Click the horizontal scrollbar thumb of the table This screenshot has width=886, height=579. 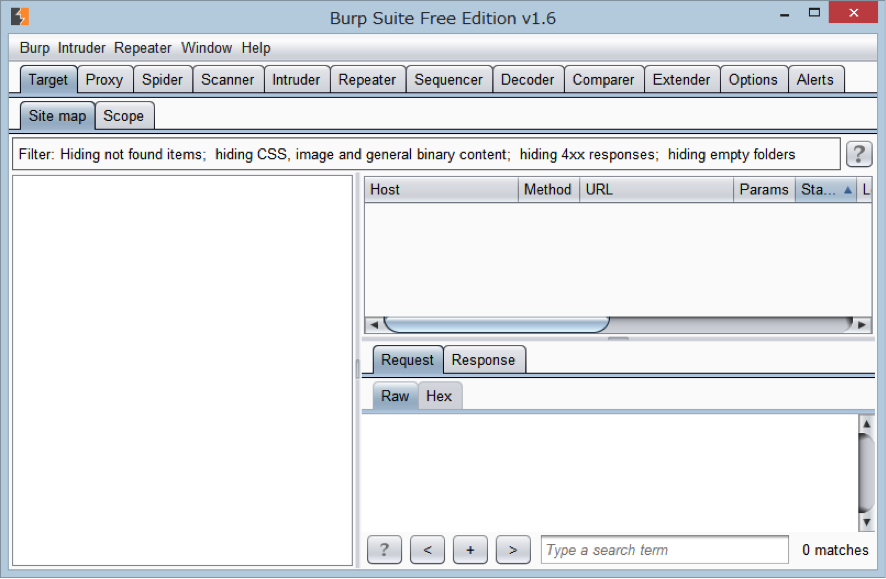pos(497,325)
